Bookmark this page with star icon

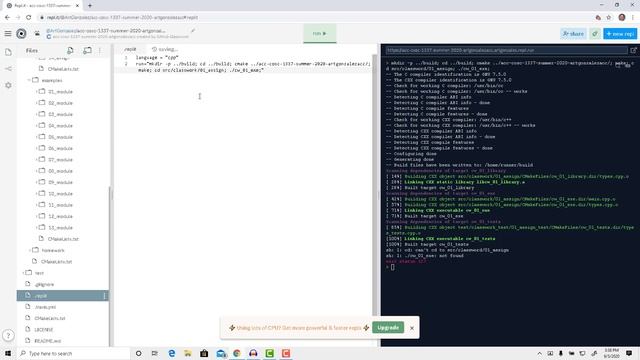609,17
